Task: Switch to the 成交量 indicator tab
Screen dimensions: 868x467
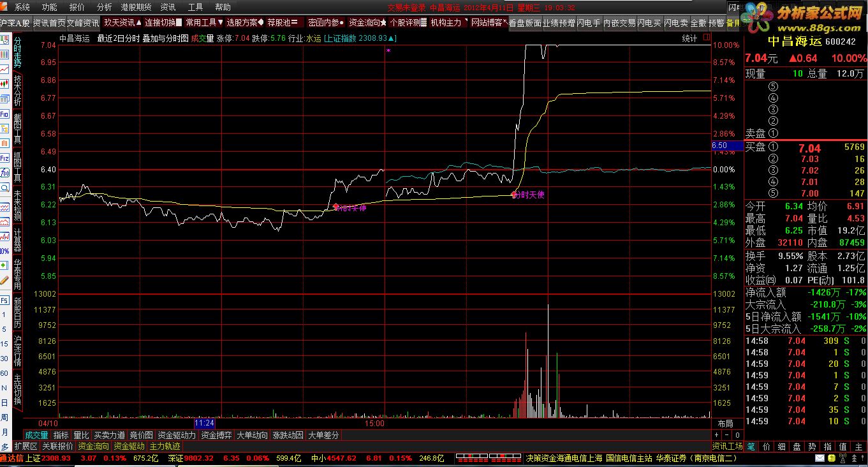Action: coord(36,435)
